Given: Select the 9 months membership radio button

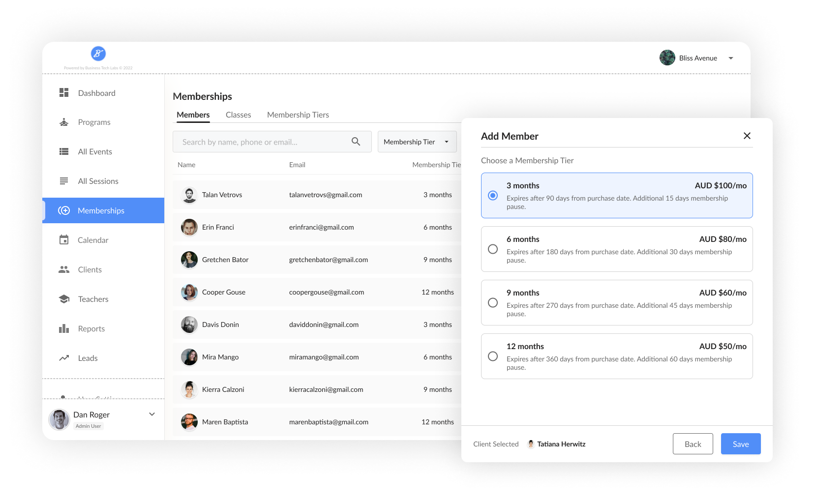Looking at the screenshot, I should [493, 303].
